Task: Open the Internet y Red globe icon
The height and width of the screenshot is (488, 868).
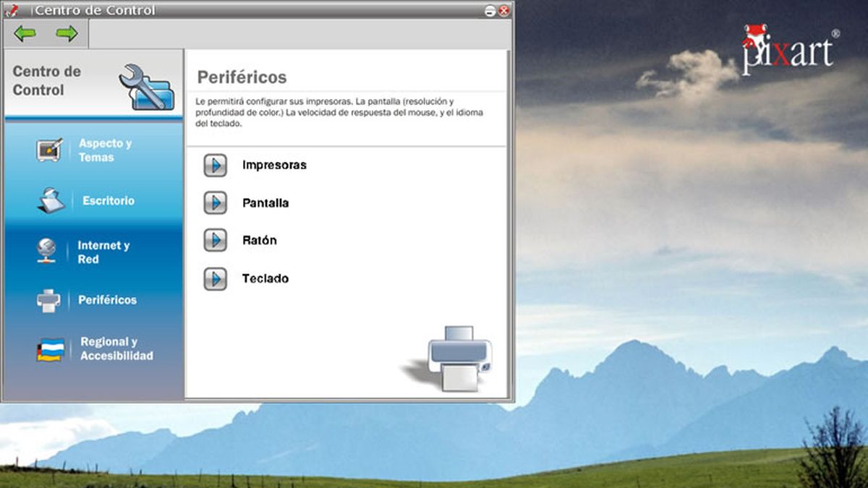Action: pyautogui.click(x=47, y=251)
